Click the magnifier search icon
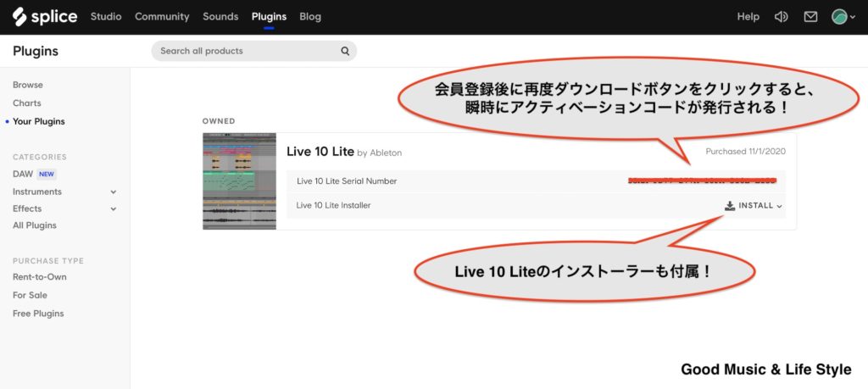The width and height of the screenshot is (868, 389). pos(345,52)
